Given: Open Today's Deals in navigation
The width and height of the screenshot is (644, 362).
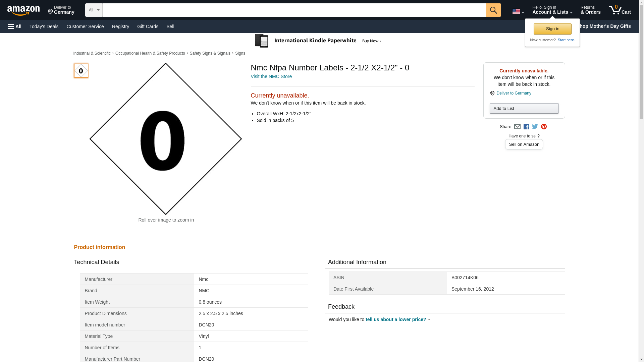Looking at the screenshot, I should [44, 26].
